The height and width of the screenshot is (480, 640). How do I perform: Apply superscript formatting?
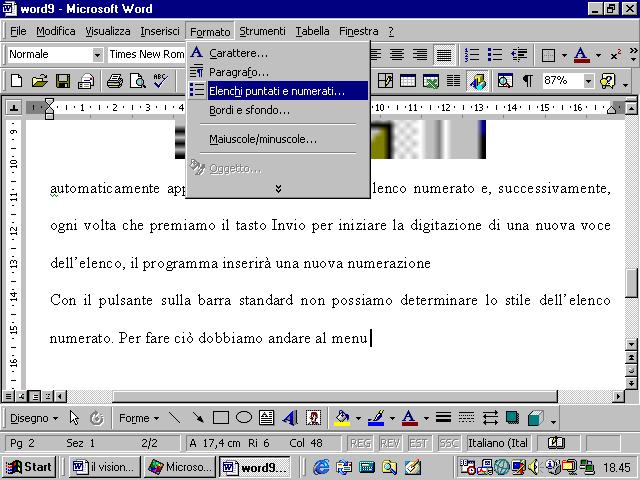pos(616,55)
